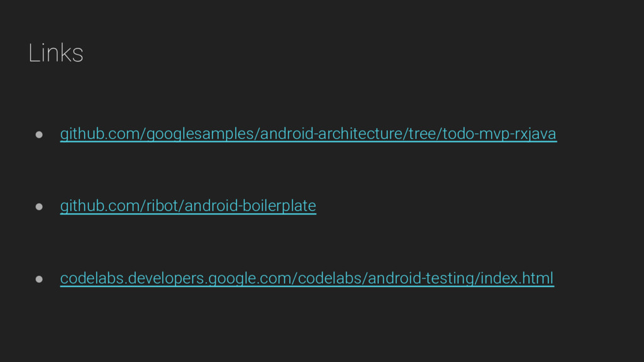Click the "android-boilerplate" text in the second link
644x362 pixels.
pyautogui.click(x=250, y=206)
